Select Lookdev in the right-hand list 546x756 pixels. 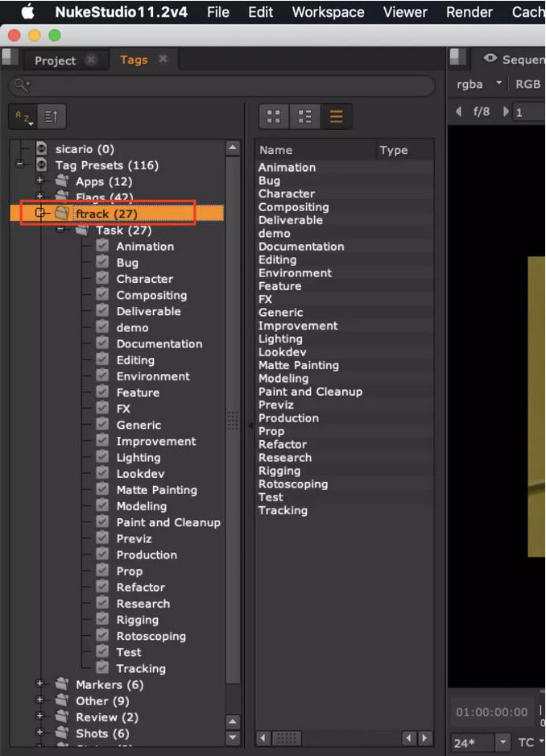[x=283, y=352]
